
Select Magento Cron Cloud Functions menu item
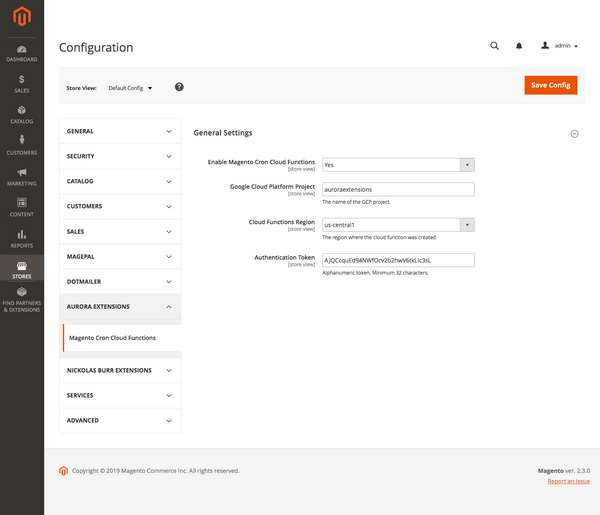[112, 338]
